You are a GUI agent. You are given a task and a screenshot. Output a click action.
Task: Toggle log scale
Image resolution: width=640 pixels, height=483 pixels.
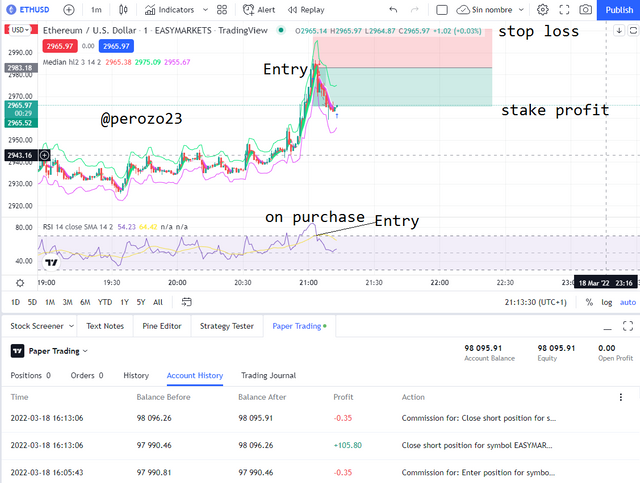[607, 302]
